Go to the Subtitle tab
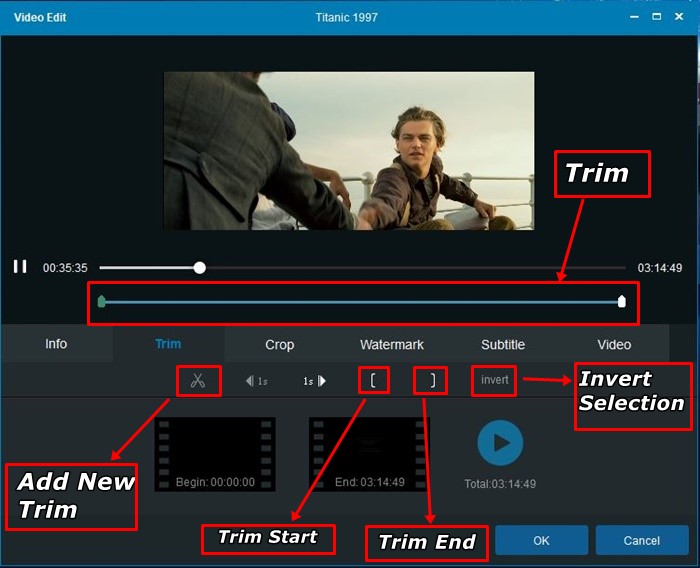Image resolution: width=700 pixels, height=568 pixels. coord(503,344)
